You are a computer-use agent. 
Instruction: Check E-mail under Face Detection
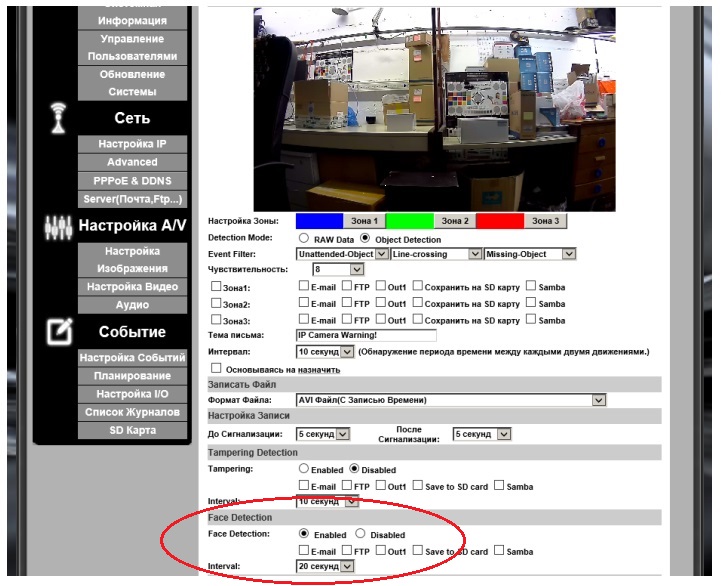(303, 550)
